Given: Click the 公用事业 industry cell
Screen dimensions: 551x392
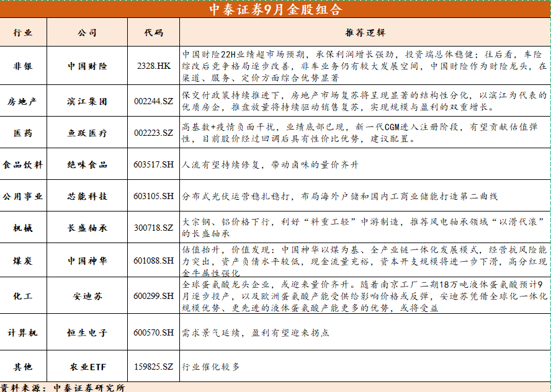Looking at the screenshot, I should (x=23, y=196).
